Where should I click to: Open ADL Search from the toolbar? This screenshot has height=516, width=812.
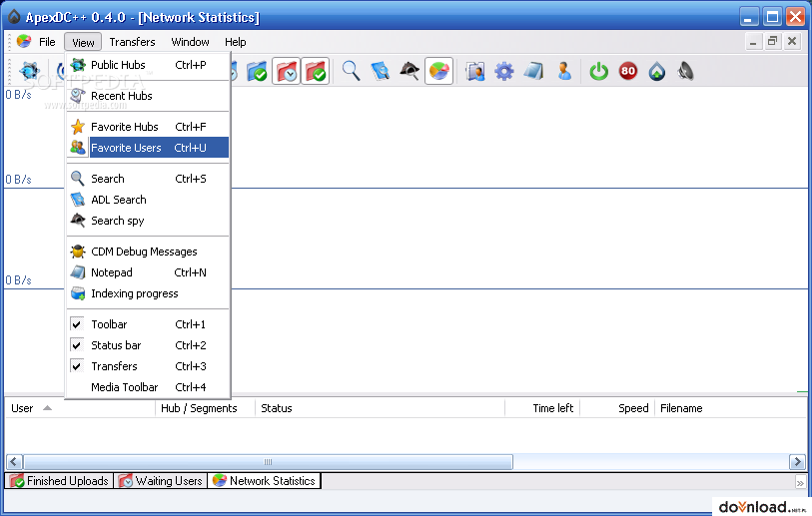(381, 71)
